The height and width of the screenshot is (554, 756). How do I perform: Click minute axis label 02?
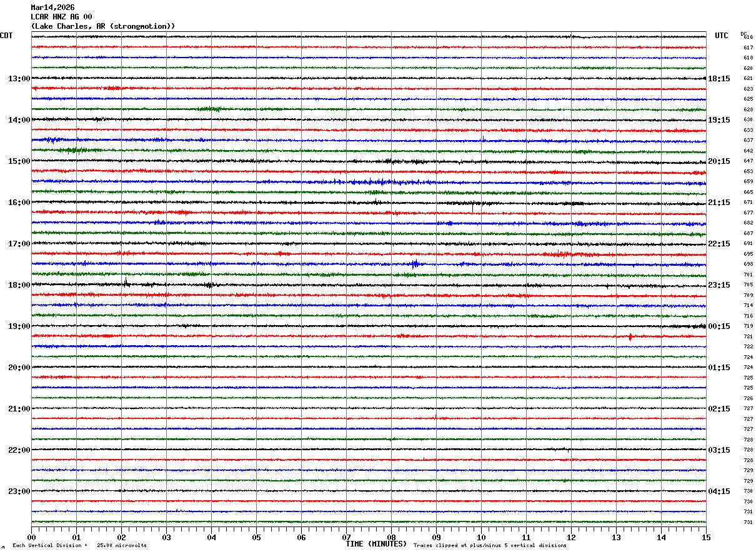click(121, 537)
